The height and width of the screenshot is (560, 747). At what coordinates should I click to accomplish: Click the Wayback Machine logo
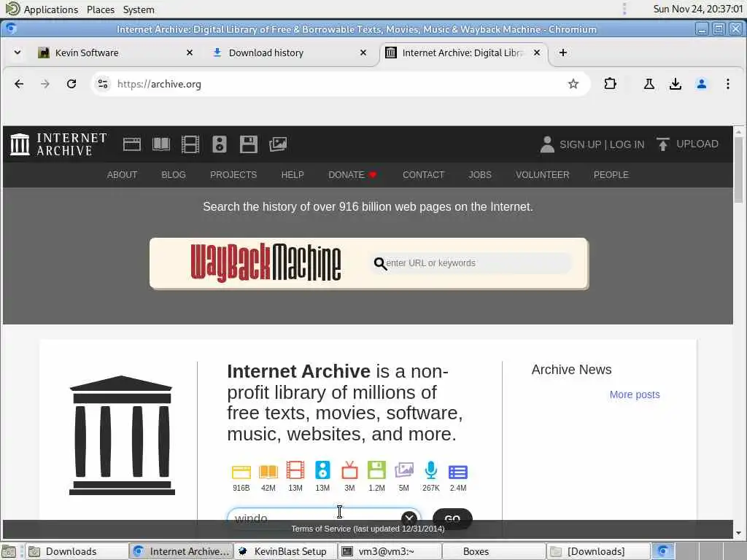[266, 262]
